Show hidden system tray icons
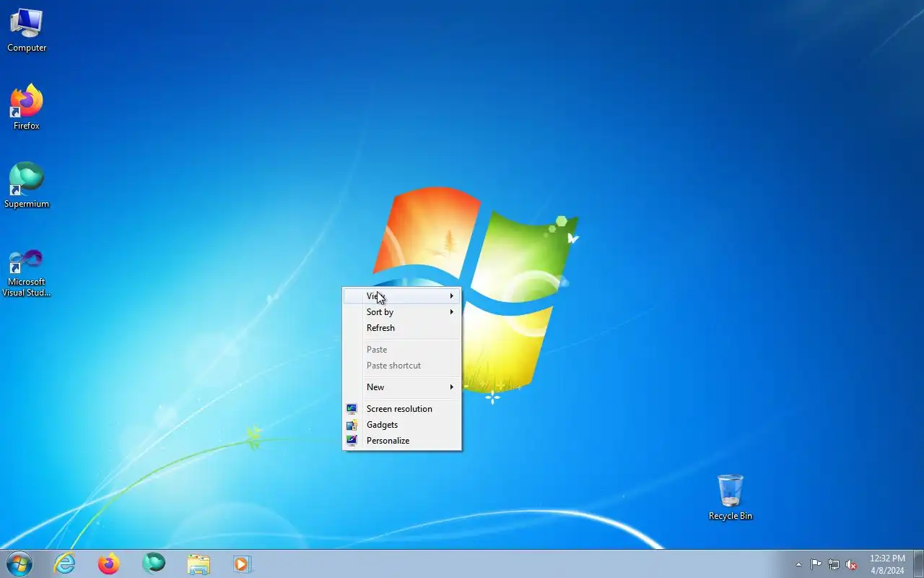924x578 pixels. pyautogui.click(x=798, y=565)
